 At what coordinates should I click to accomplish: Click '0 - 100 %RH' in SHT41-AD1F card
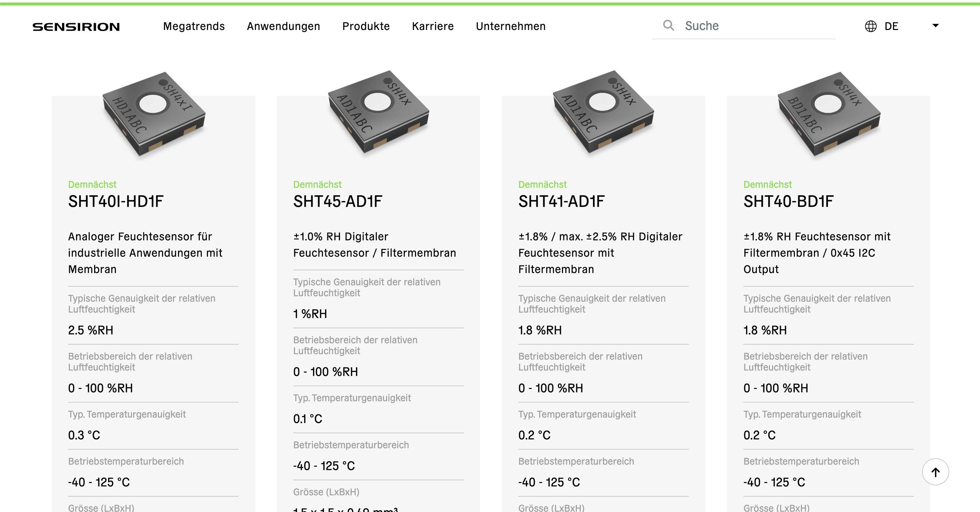pos(551,388)
